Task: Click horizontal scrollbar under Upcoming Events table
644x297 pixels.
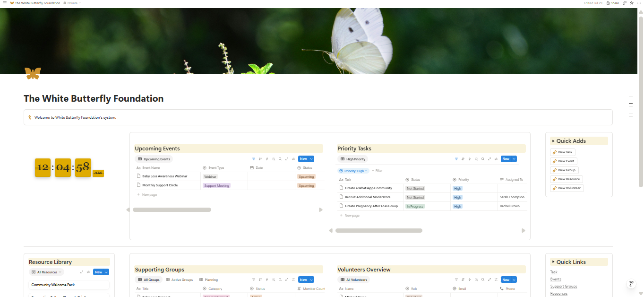Action: pos(172,210)
